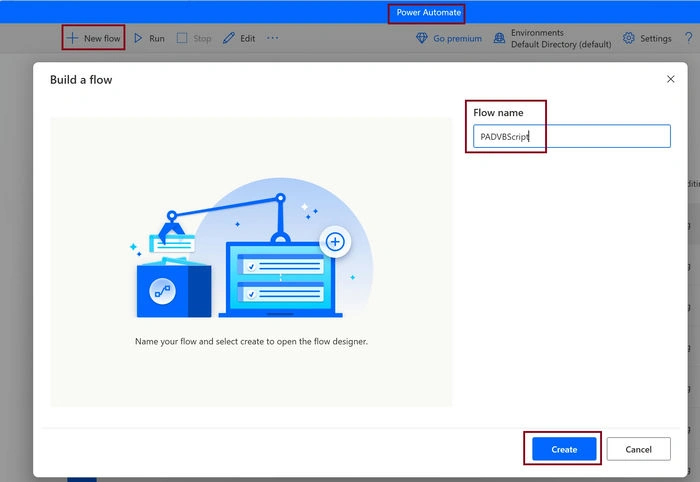Click into the Flow name field
The width and height of the screenshot is (700, 482).
(x=571, y=136)
